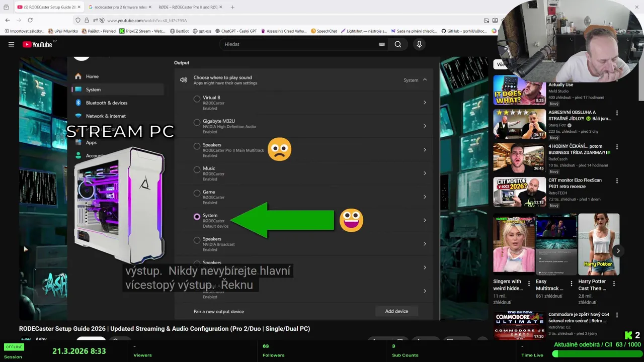This screenshot has width=644, height=362.
Task: Open the Easy Multitrack short thumbnail
Action: (x=556, y=244)
